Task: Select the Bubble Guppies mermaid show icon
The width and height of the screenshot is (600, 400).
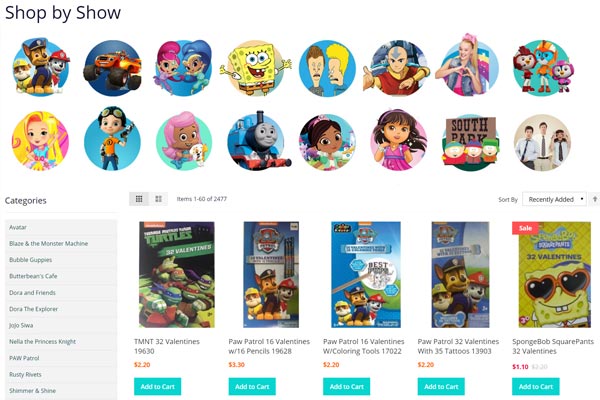Action: [184, 141]
